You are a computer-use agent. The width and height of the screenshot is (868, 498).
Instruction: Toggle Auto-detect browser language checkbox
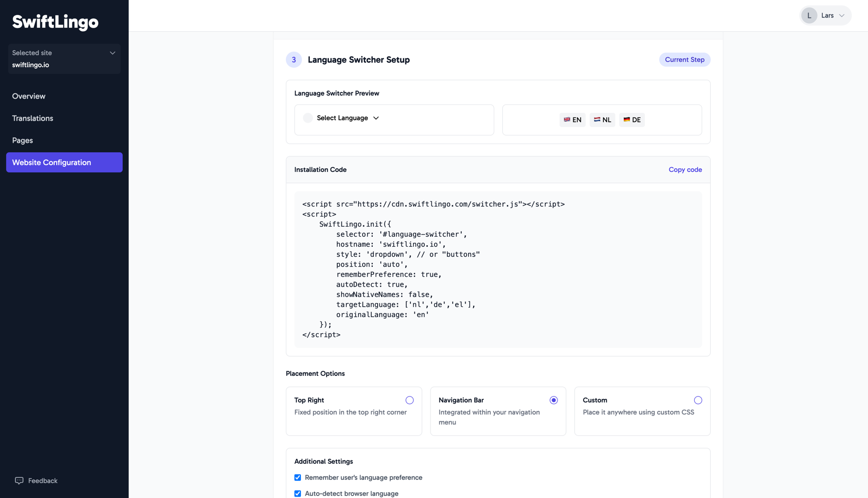(x=298, y=494)
